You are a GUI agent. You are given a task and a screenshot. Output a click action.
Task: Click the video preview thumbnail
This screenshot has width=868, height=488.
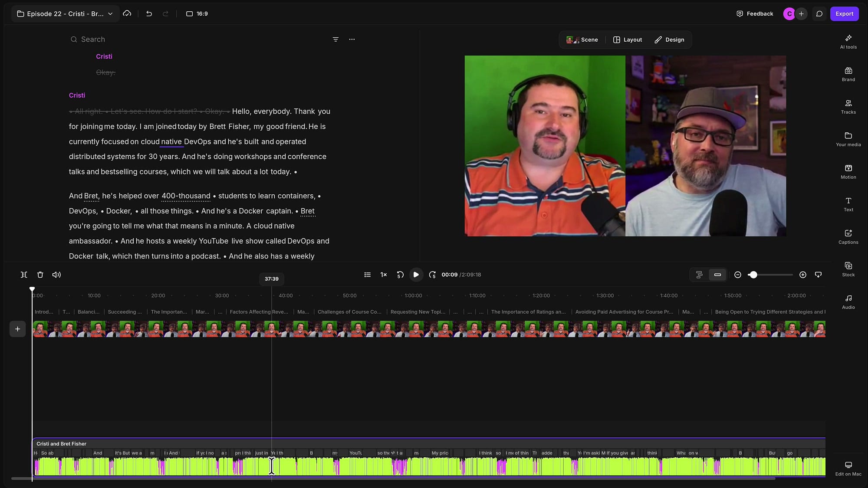coord(625,146)
